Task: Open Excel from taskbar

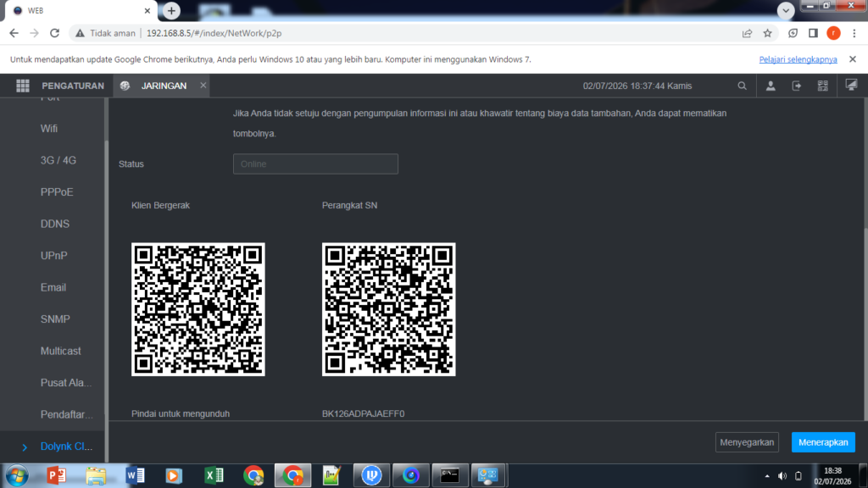Action: (214, 475)
